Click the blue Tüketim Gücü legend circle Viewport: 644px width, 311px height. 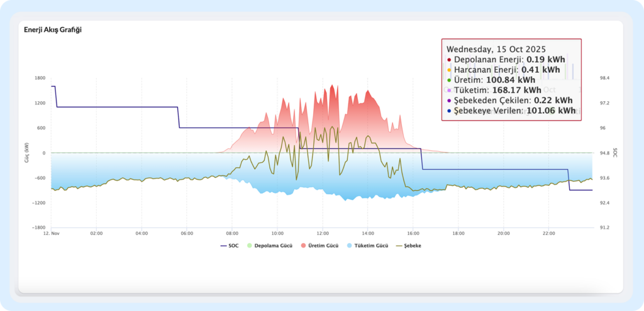pyautogui.click(x=349, y=245)
